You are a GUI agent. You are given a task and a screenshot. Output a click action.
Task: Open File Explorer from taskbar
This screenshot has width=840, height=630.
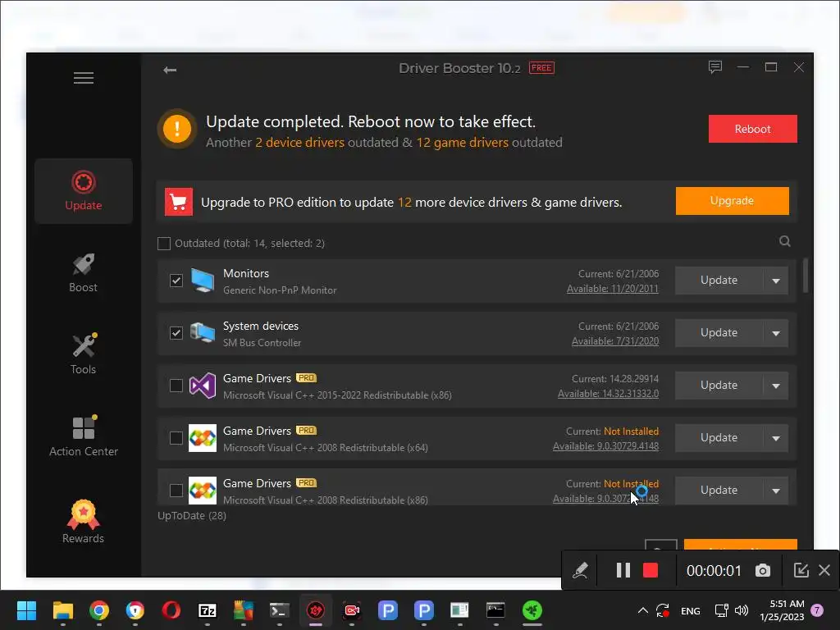pos(62,610)
